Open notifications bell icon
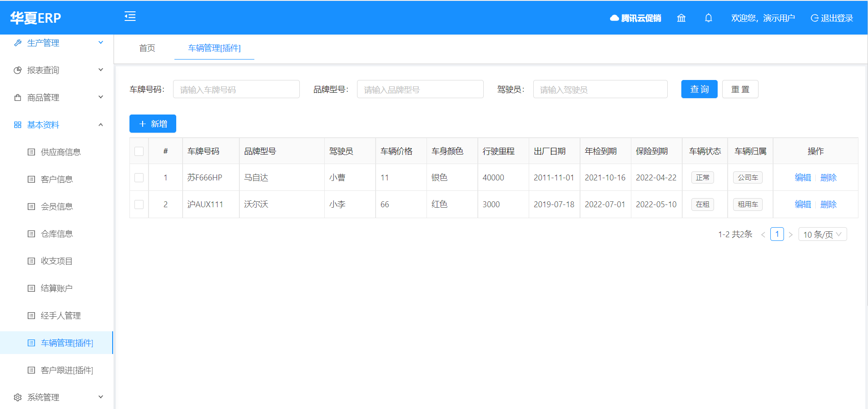This screenshot has width=868, height=409. pos(709,18)
